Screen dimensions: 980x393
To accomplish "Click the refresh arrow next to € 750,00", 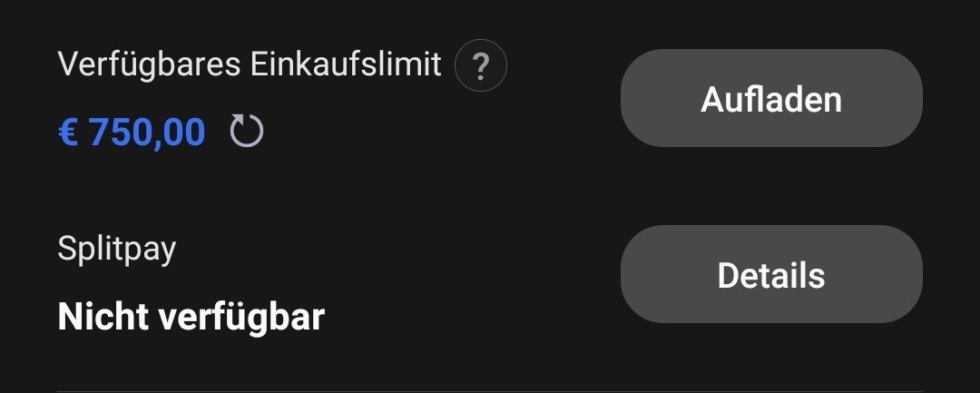I will (x=247, y=131).
